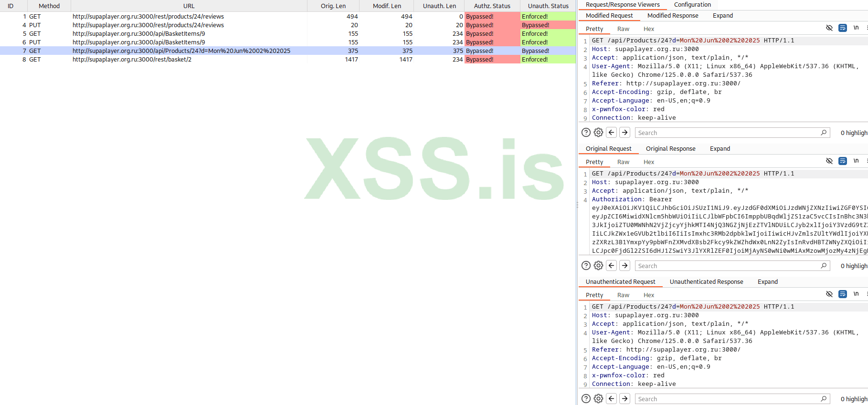Switch Original Request viewer to Hex view

point(649,162)
